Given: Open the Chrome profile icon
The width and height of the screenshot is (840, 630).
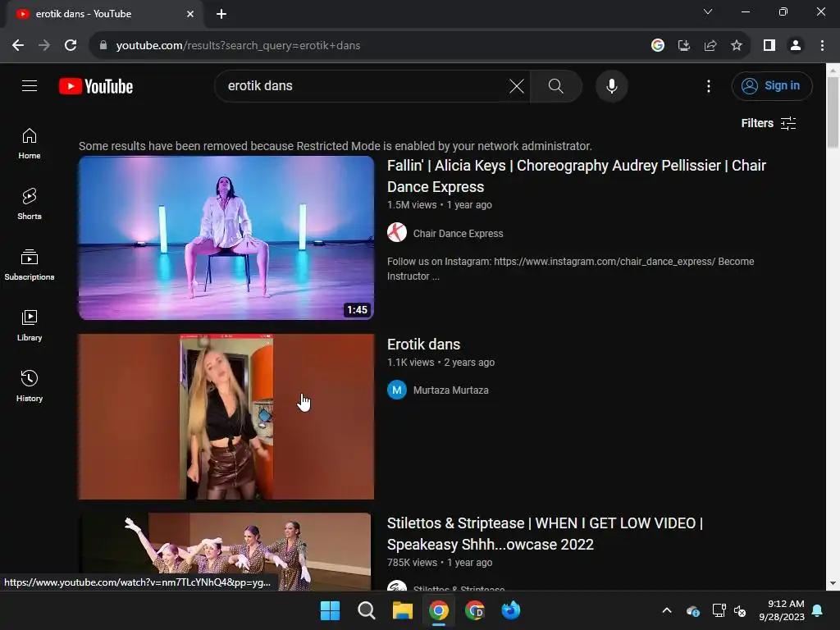Looking at the screenshot, I should tap(796, 46).
